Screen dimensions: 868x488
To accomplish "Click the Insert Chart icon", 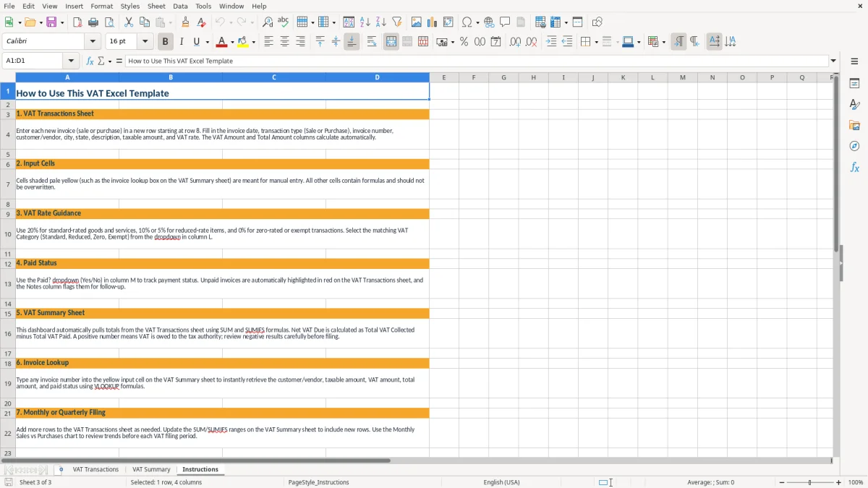I will coord(433,22).
